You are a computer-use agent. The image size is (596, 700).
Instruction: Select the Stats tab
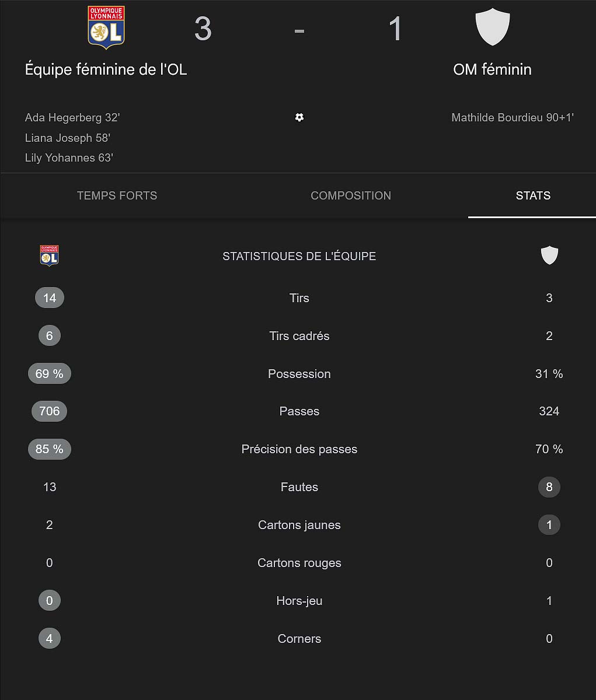533,195
